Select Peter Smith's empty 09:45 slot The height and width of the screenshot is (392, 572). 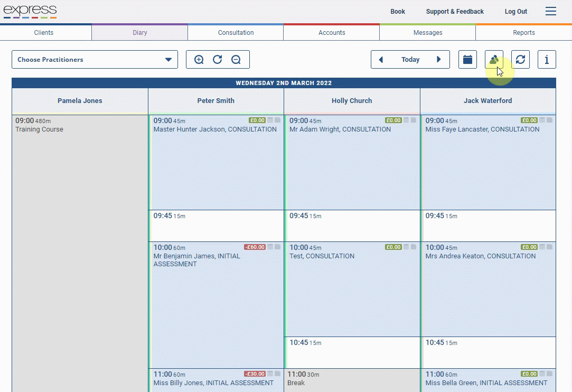pos(217,226)
